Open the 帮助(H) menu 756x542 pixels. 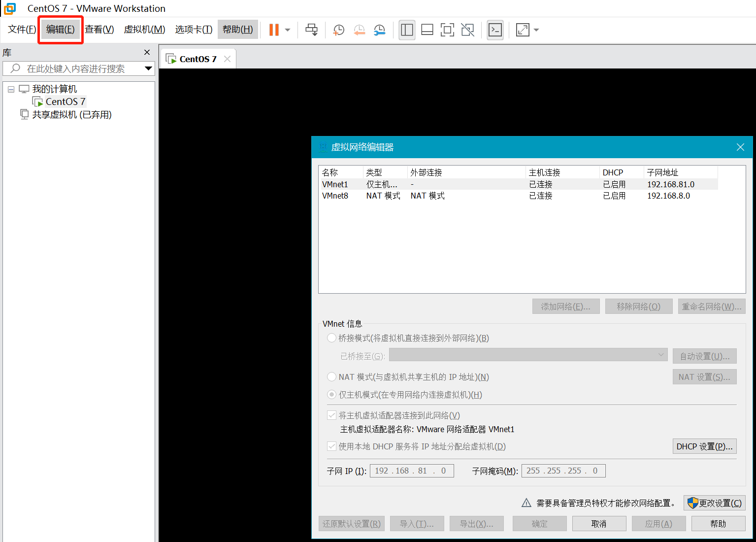tap(238, 30)
